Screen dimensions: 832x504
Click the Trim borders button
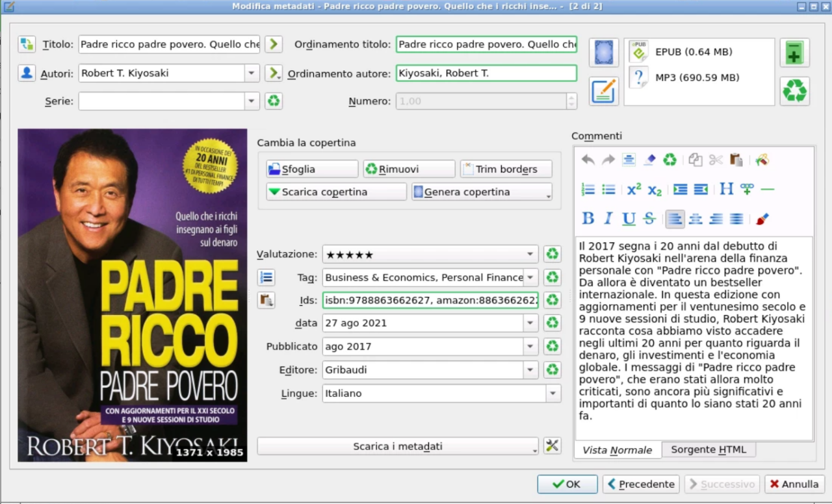506,169
